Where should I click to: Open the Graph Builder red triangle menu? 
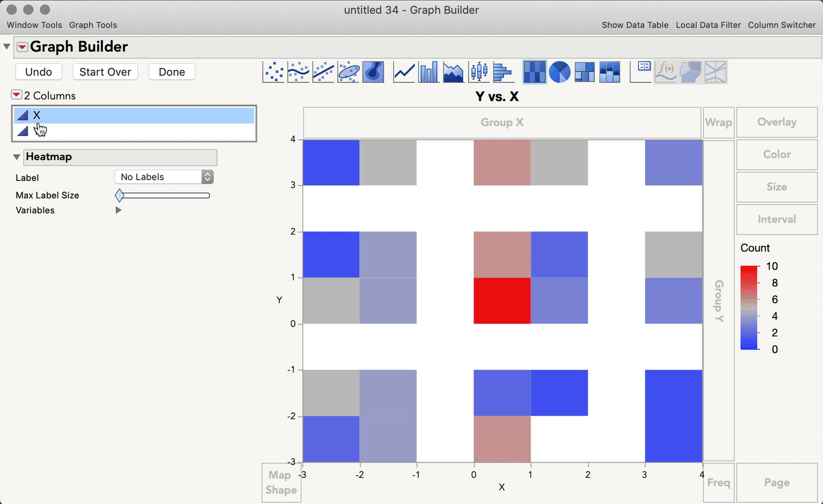(22, 47)
